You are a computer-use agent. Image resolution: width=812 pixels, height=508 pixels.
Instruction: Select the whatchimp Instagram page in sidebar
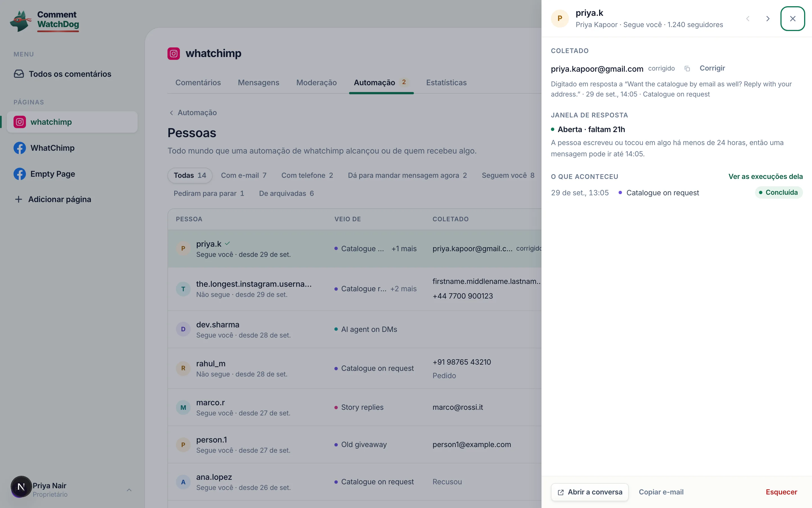pyautogui.click(x=72, y=122)
